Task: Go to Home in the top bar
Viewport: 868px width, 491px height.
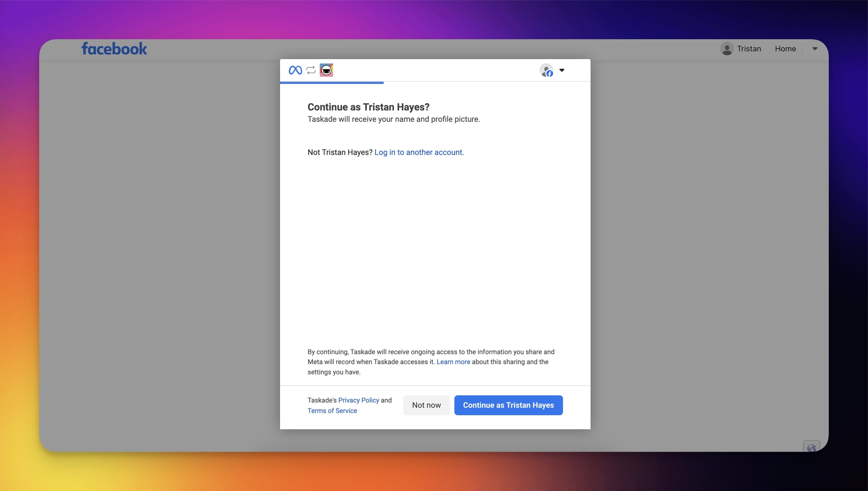Action: tap(785, 49)
